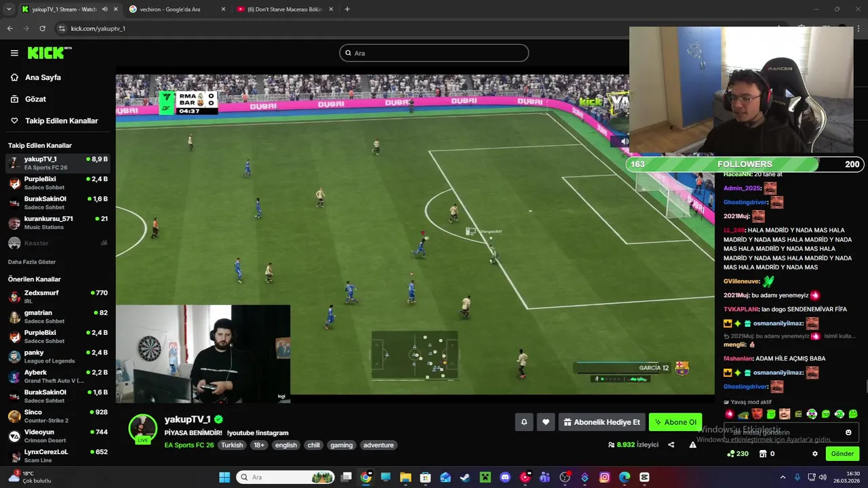This screenshot has width=868, height=488.
Task: Click the report warning triangle icon
Action: tap(692, 445)
